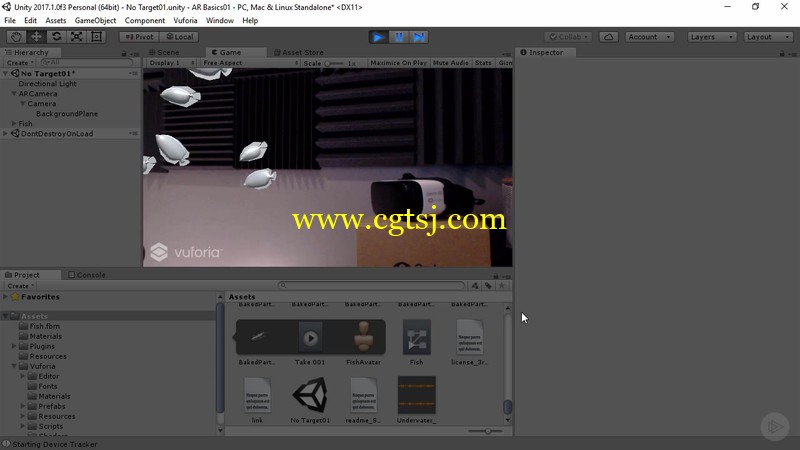Click the Project search field
Screen dimensions: 800x450
[x=371, y=286]
